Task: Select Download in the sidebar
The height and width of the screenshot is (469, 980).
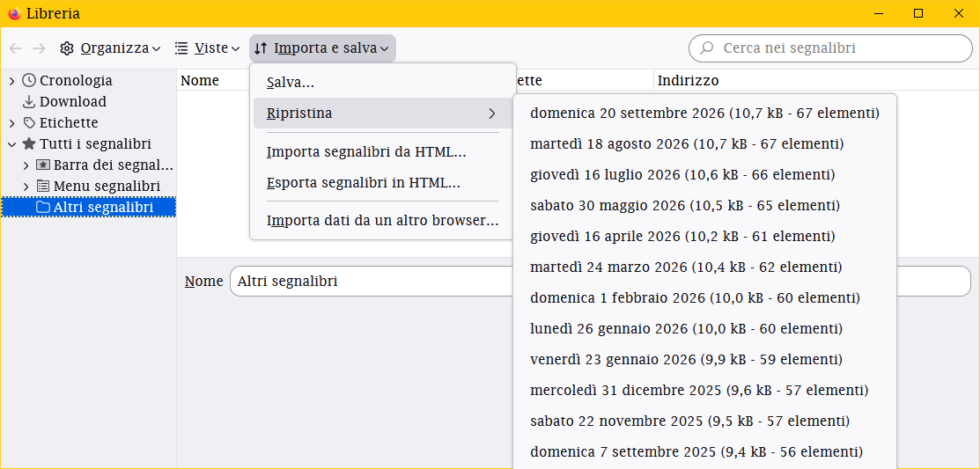Action: pyautogui.click(x=72, y=102)
